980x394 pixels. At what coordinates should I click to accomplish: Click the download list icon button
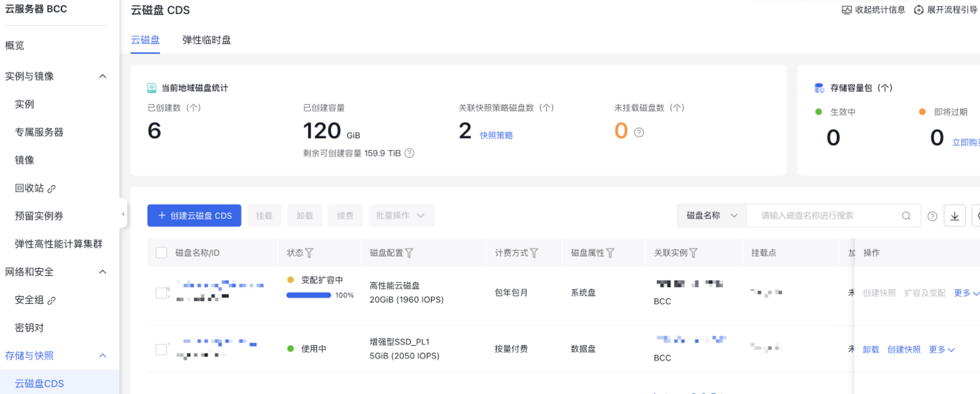[x=955, y=216]
